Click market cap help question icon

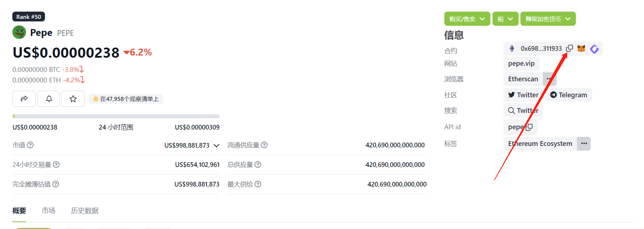(x=30, y=145)
